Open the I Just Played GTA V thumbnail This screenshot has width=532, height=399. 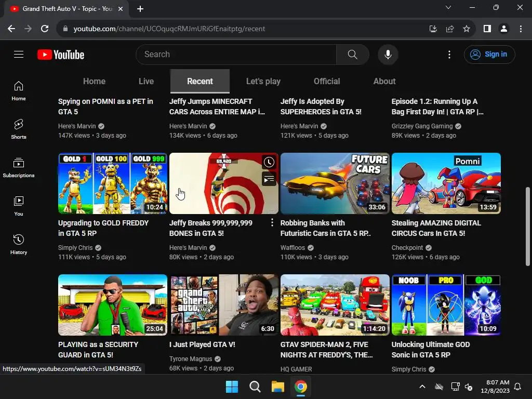224,304
